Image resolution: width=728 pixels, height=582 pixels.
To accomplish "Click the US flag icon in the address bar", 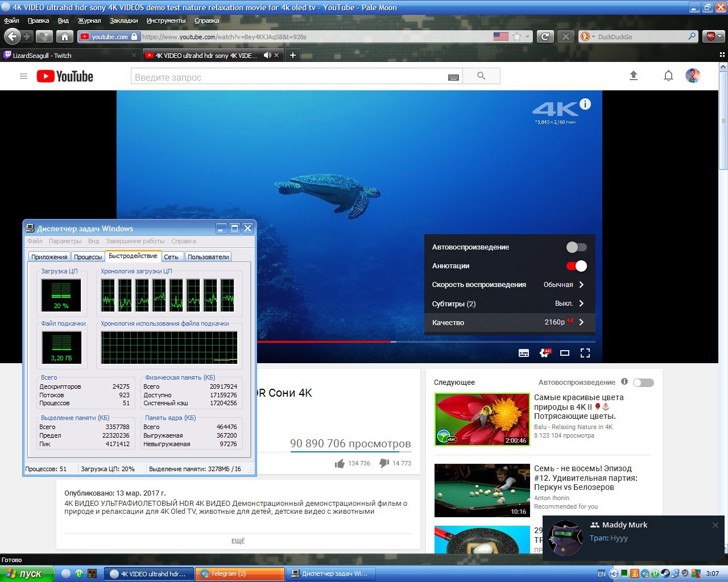I will [x=501, y=36].
